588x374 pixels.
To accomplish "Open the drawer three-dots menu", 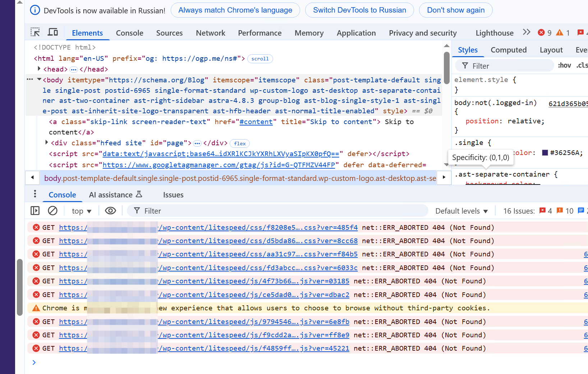I will pyautogui.click(x=35, y=194).
